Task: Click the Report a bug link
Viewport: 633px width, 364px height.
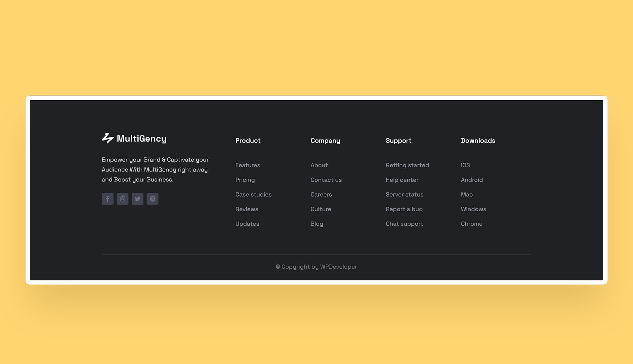Action: click(404, 209)
